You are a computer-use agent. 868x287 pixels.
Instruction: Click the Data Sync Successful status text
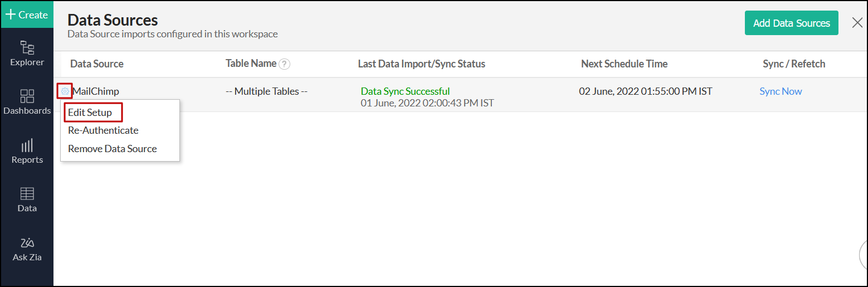405,91
